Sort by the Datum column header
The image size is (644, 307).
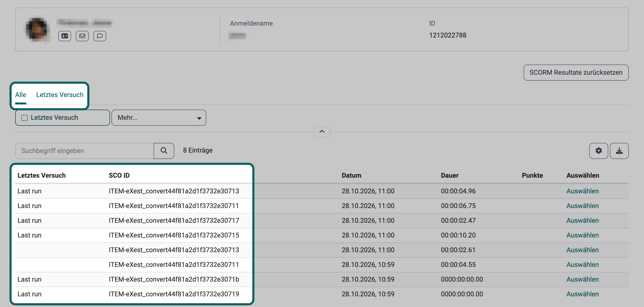(351, 175)
